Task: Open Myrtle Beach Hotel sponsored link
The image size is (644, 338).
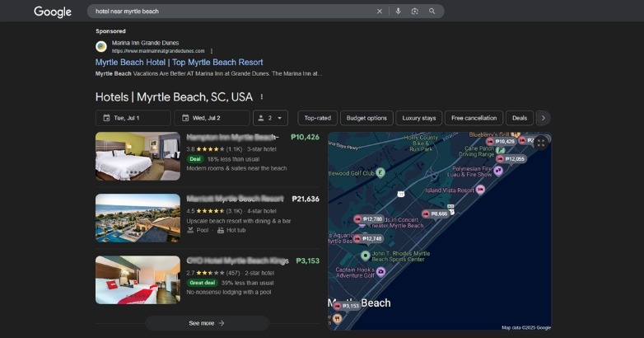Action: pos(179,63)
